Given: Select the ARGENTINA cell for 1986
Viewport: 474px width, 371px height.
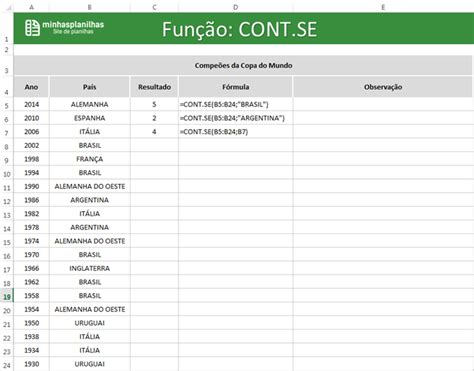Looking at the screenshot, I should [x=89, y=200].
